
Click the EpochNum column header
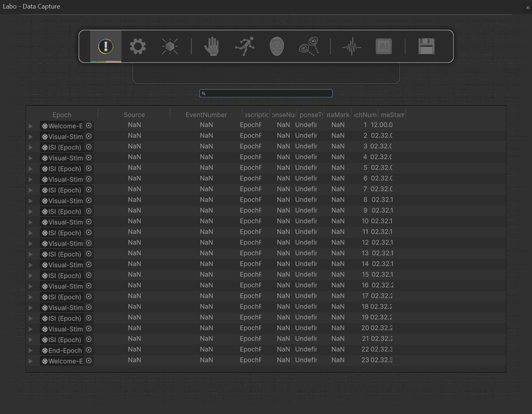365,115
